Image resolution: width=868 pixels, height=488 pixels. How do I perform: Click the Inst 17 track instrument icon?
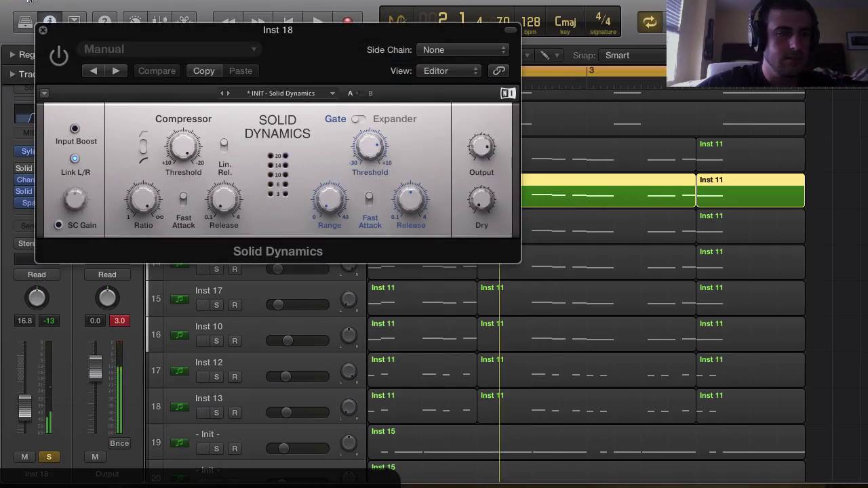coord(180,299)
